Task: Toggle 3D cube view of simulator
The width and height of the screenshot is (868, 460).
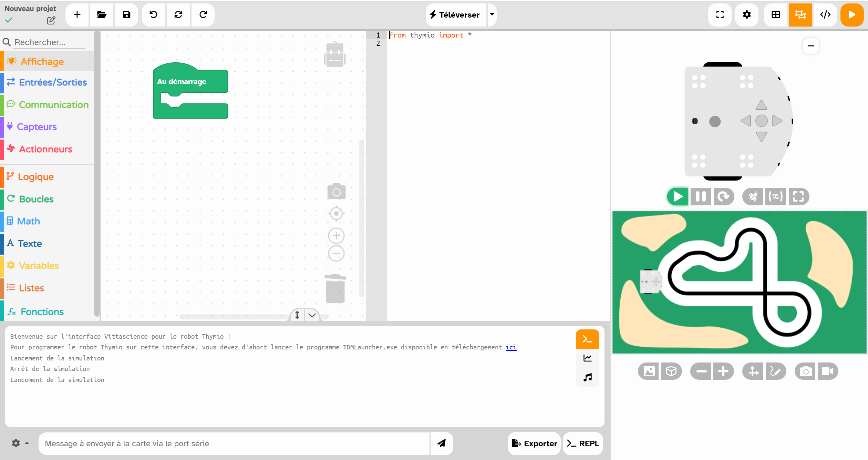Action: (x=671, y=371)
